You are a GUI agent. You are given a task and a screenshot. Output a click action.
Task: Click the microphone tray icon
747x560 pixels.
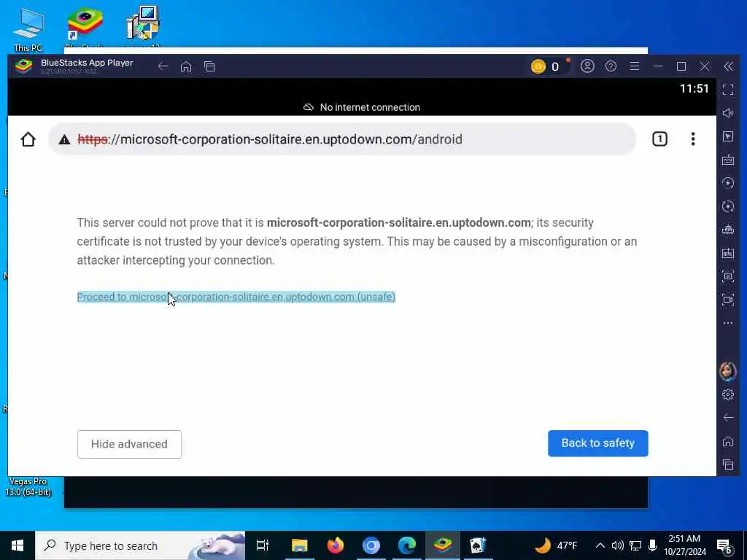pos(653,545)
